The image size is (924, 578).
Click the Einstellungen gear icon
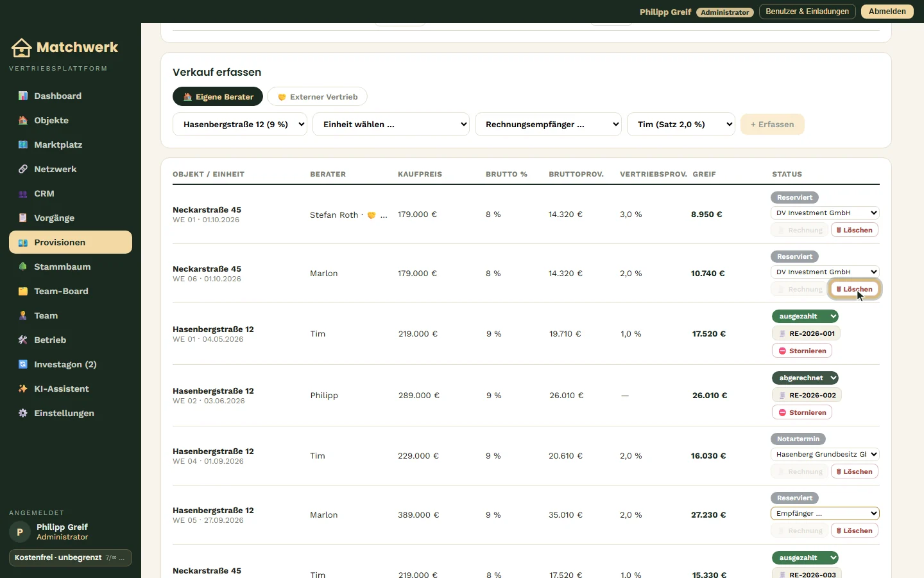click(x=23, y=413)
